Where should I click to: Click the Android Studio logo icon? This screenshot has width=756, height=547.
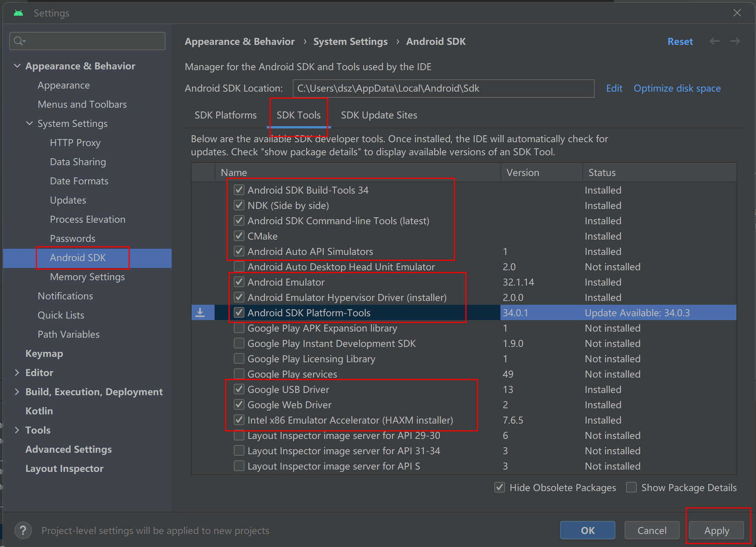coord(18,13)
